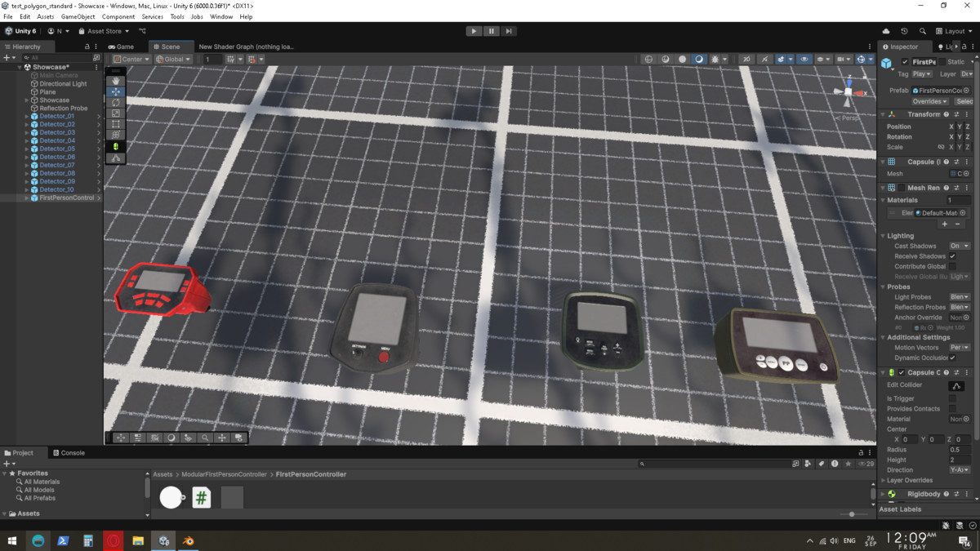Toggle the Static checkbox in Inspector
The width and height of the screenshot is (980, 551).
pos(942,62)
